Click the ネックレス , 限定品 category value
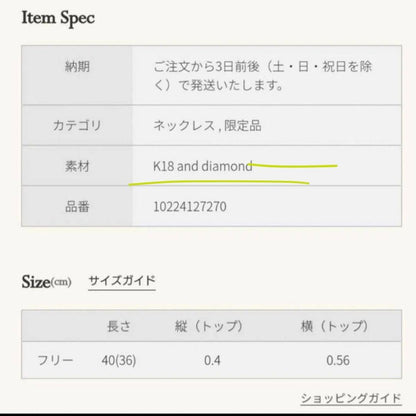 point(207,126)
